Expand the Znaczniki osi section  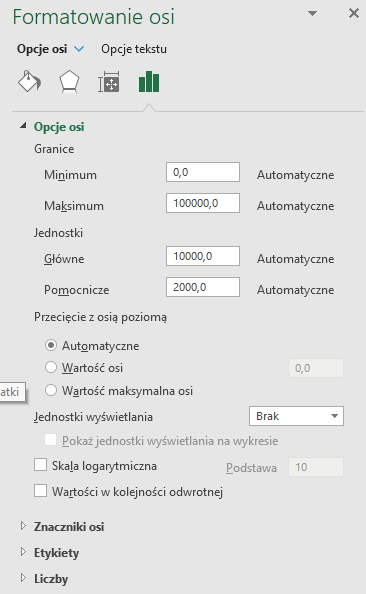click(x=23, y=526)
